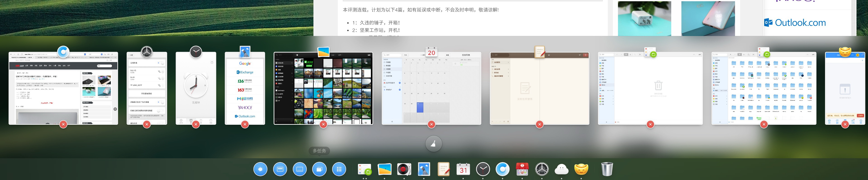
Task: Open the Settings gear in dock
Action: point(542,169)
